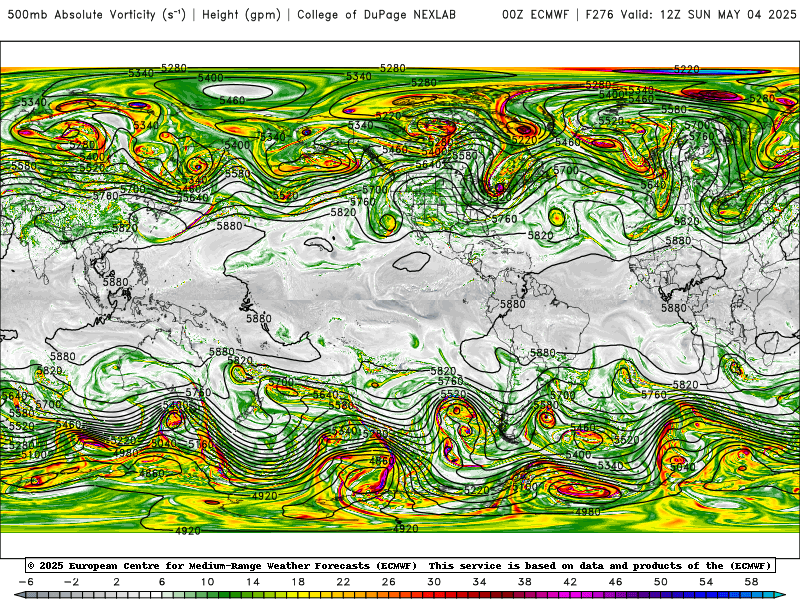The width and height of the screenshot is (800, 600).
Task: Click the '46' color scale tick label
Action: coord(615,582)
